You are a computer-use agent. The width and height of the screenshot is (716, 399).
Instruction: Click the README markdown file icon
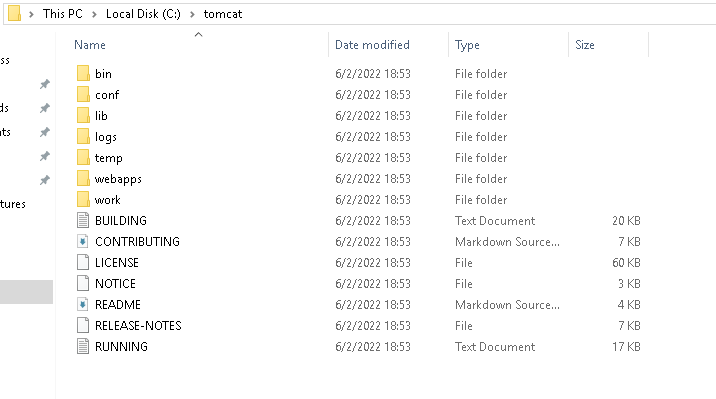click(83, 304)
